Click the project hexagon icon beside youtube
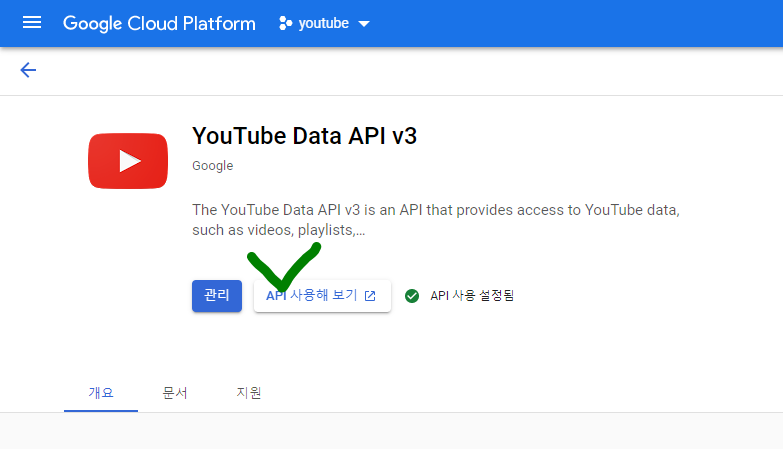Screen dimensions: 783x449 [x=285, y=23]
